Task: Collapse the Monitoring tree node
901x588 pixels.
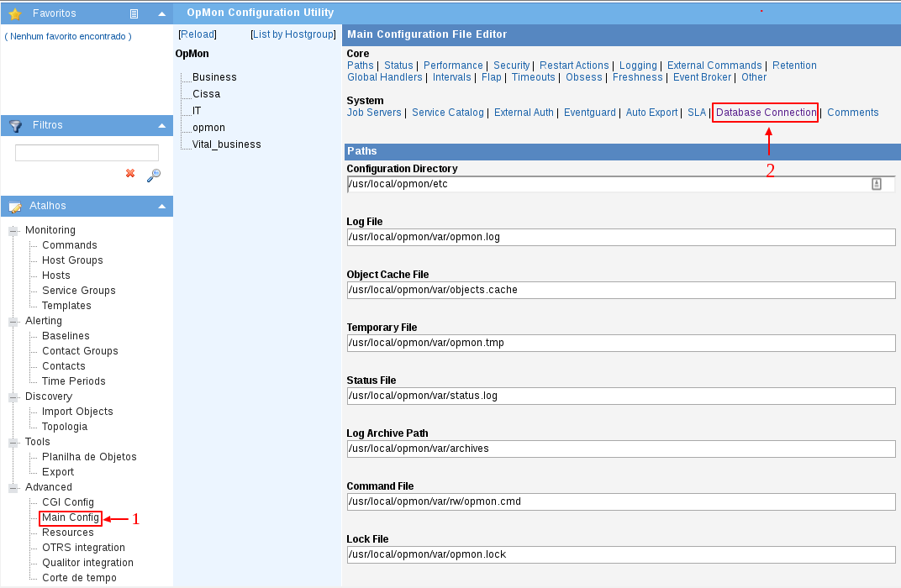Action: click(x=13, y=230)
